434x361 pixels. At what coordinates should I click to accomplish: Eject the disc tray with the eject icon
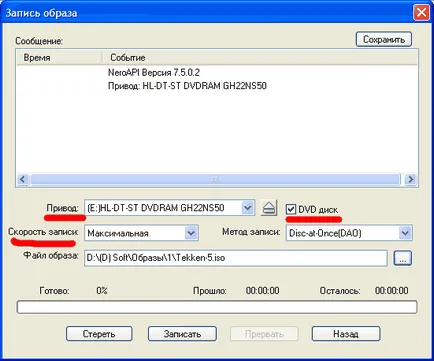click(269, 208)
